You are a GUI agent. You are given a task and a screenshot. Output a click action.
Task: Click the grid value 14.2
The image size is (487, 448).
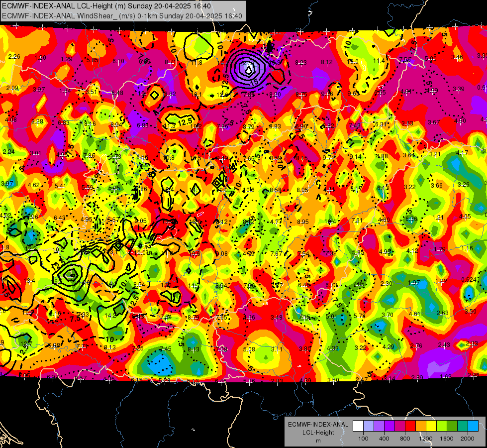pyautogui.click(x=110, y=315)
